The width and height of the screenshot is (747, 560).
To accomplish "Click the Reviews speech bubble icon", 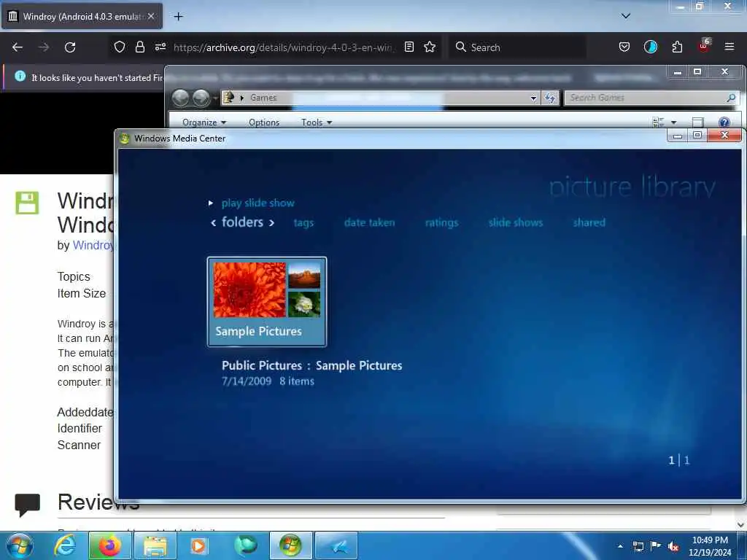I will click(27, 505).
